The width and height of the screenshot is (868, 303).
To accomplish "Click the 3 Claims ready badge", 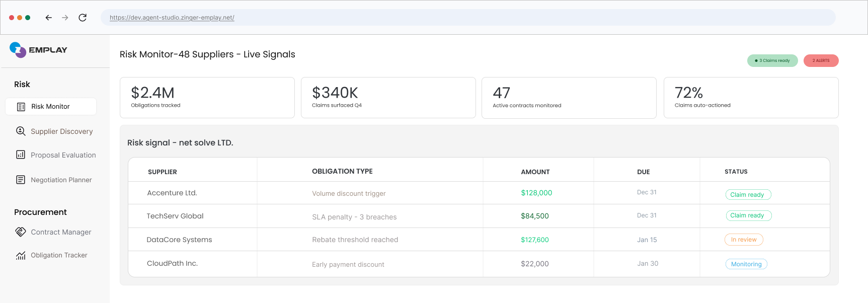I will (772, 60).
